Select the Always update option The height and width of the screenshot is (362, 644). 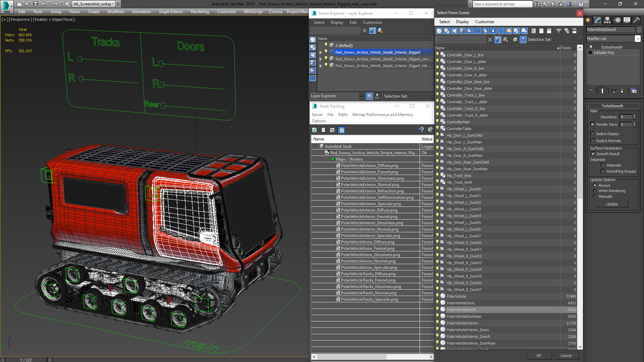tap(595, 185)
